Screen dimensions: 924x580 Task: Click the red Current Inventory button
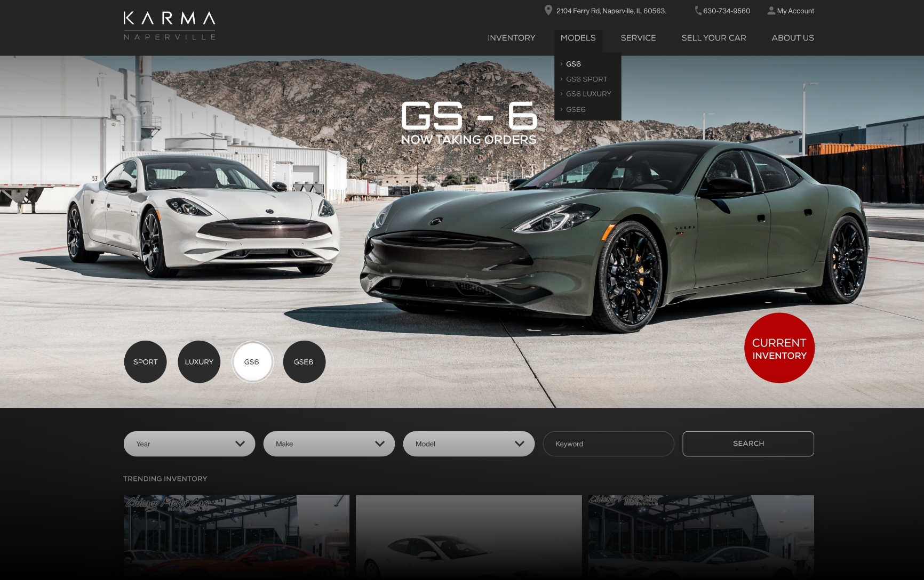[779, 348]
